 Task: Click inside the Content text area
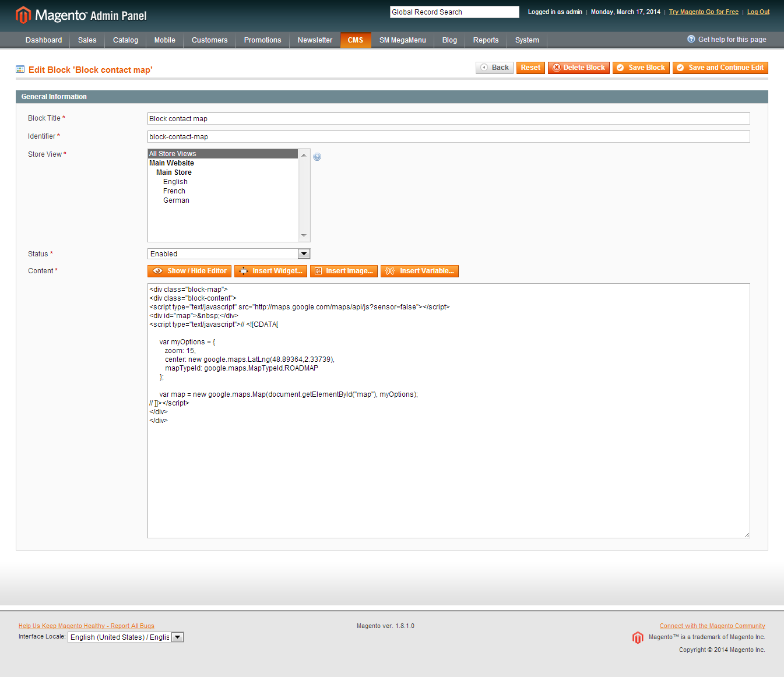pos(449,411)
